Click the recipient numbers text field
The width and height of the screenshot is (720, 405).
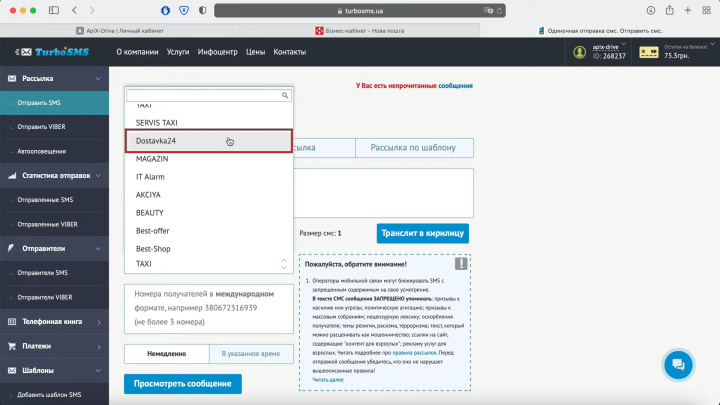(x=209, y=309)
